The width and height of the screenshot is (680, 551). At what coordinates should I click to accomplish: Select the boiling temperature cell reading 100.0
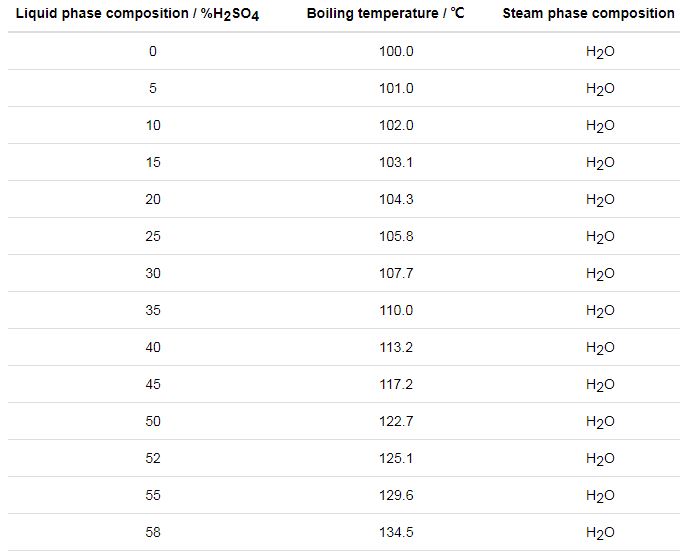click(x=396, y=52)
